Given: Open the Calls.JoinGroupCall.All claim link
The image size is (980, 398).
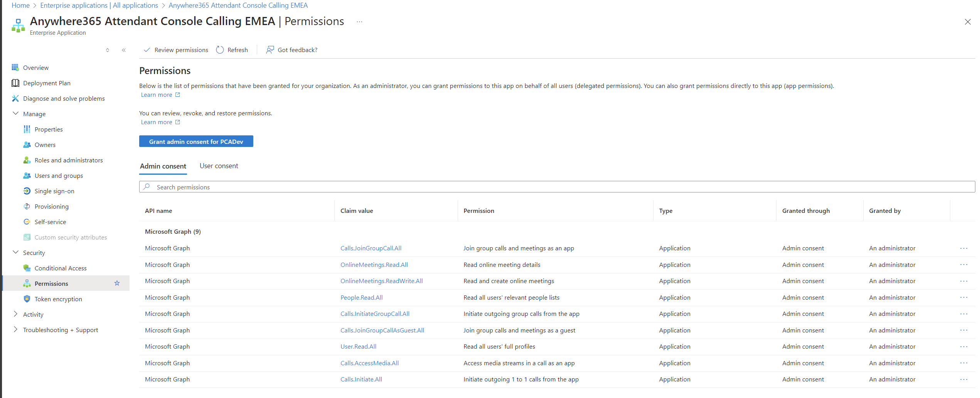Looking at the screenshot, I should [x=370, y=248].
